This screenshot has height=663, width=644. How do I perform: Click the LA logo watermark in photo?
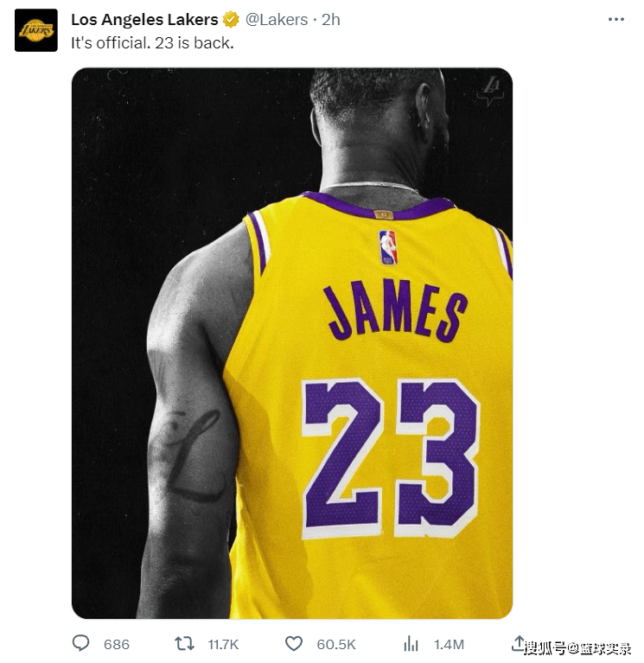491,91
